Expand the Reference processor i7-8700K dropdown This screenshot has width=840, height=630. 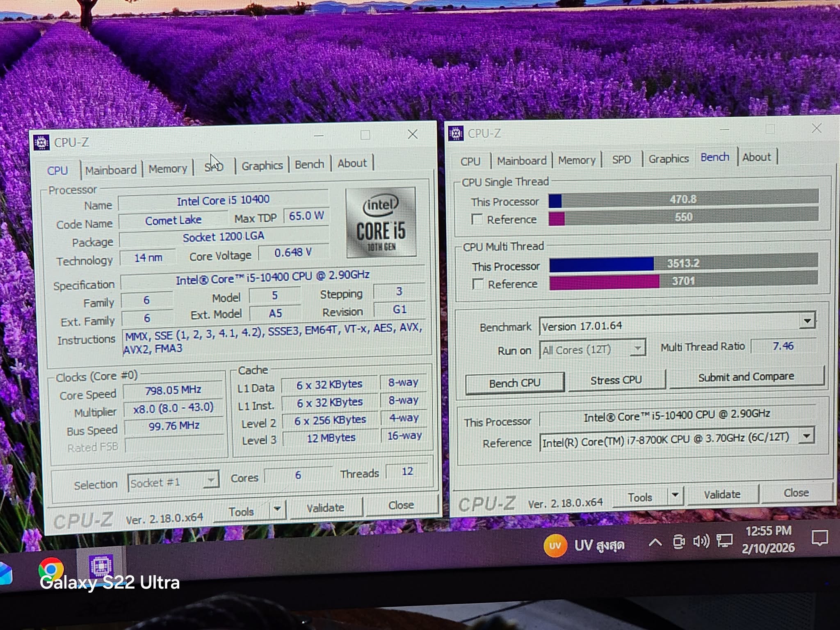806,436
